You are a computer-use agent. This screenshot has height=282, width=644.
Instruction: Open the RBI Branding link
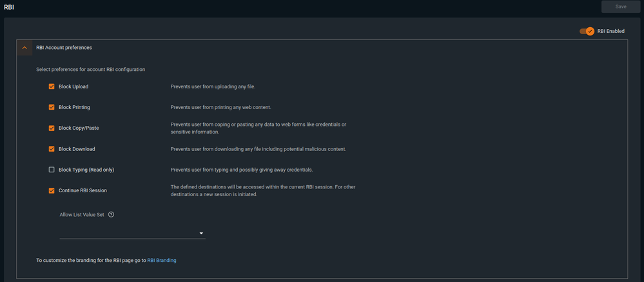coord(162,261)
